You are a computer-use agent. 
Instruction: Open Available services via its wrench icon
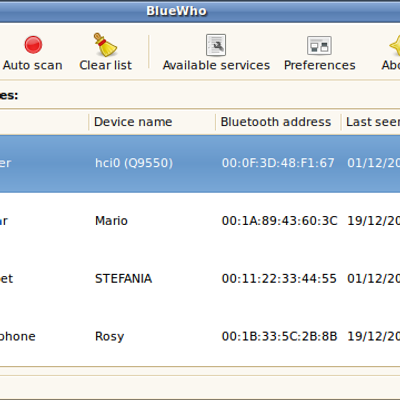[216, 45]
